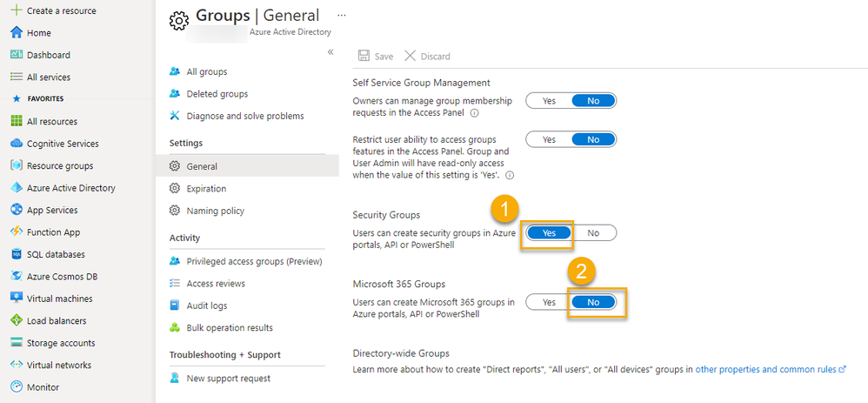Image resolution: width=868 pixels, height=403 pixels.
Task: Open the Cognitive Services icon
Action: 17,144
